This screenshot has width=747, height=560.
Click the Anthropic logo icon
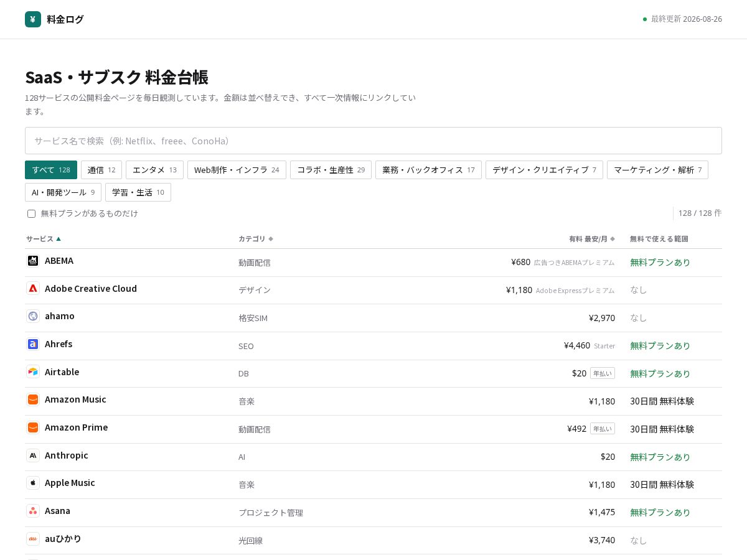33,455
